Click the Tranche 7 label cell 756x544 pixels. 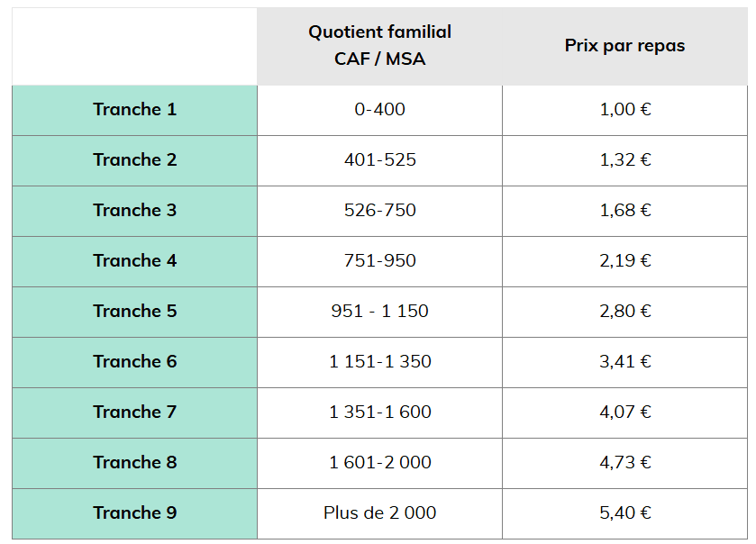134,413
